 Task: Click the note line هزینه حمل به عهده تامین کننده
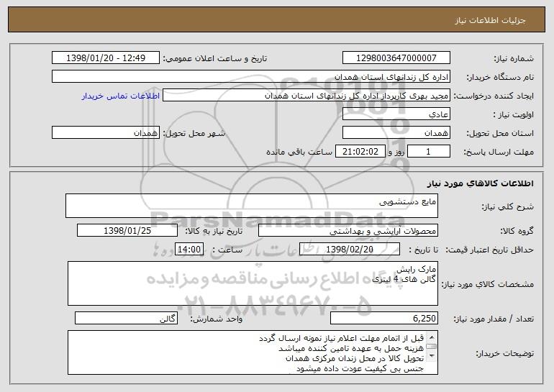click(351, 348)
